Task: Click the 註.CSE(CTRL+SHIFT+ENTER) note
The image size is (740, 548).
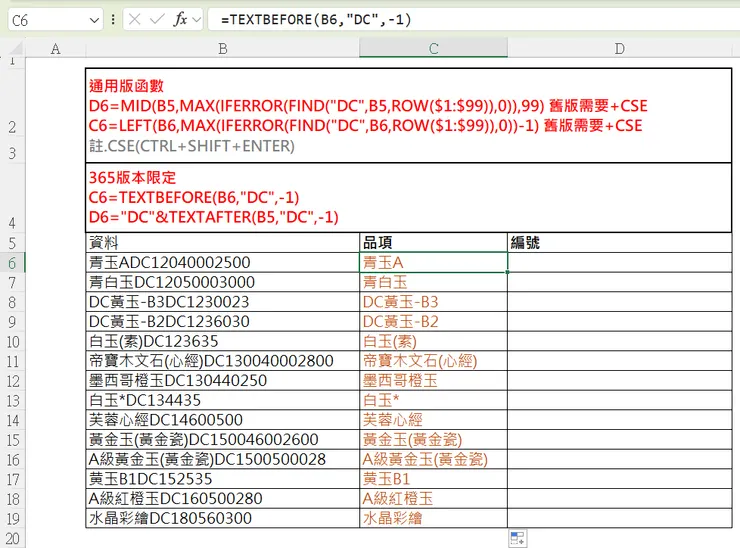Action: pos(192,146)
